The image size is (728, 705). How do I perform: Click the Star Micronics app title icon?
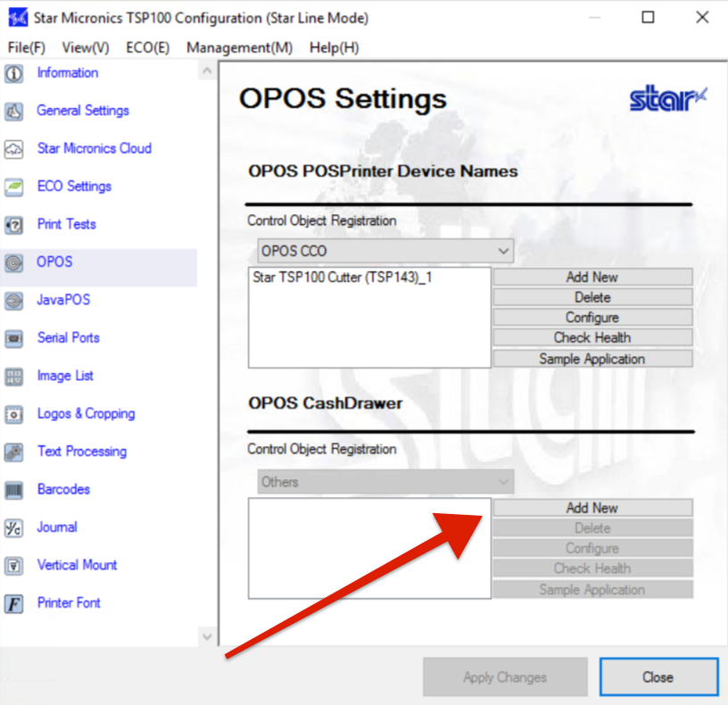click(18, 18)
